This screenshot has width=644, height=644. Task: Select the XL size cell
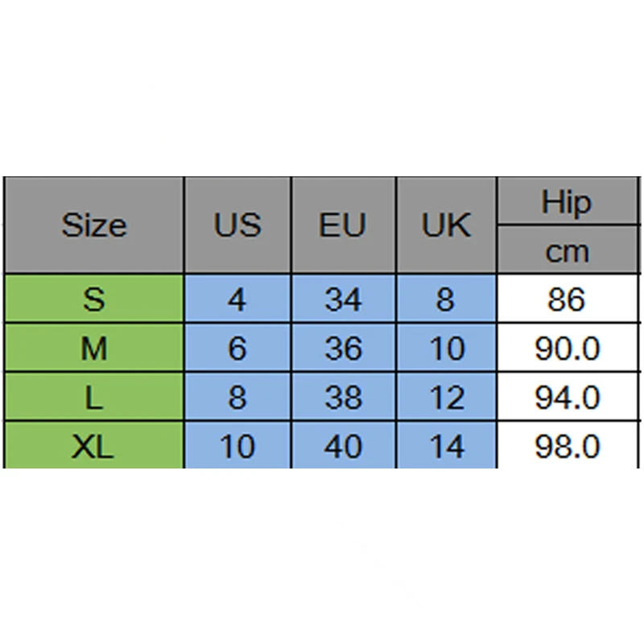pos(94,446)
